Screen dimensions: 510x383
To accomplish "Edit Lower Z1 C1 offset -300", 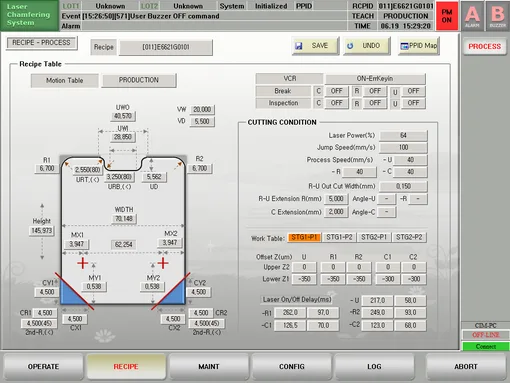I will point(388,279).
